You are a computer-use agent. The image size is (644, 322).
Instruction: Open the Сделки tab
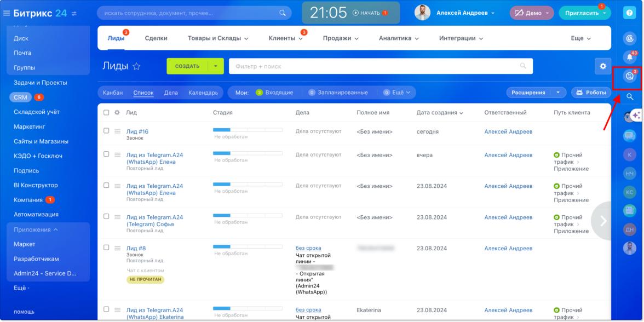[156, 38]
